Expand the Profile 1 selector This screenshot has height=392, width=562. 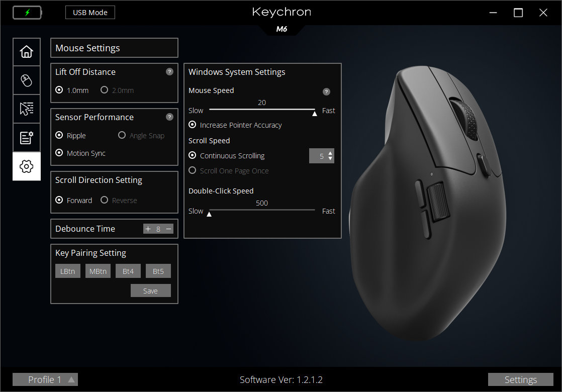[45, 379]
